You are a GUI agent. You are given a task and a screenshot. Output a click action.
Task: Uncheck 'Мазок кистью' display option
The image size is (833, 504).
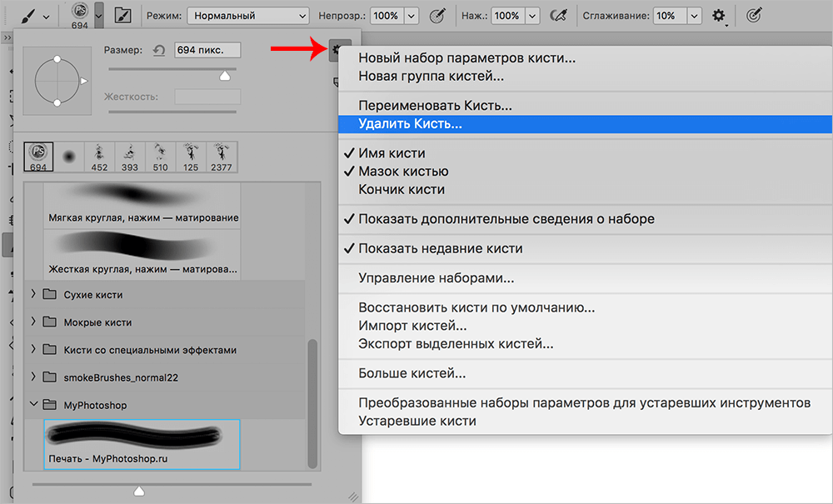(x=403, y=172)
